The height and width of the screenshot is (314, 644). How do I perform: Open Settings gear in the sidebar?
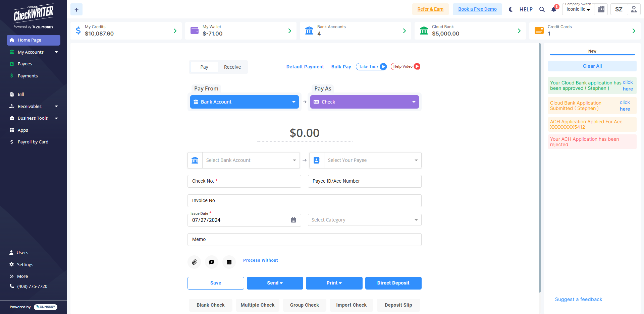pyautogui.click(x=11, y=264)
